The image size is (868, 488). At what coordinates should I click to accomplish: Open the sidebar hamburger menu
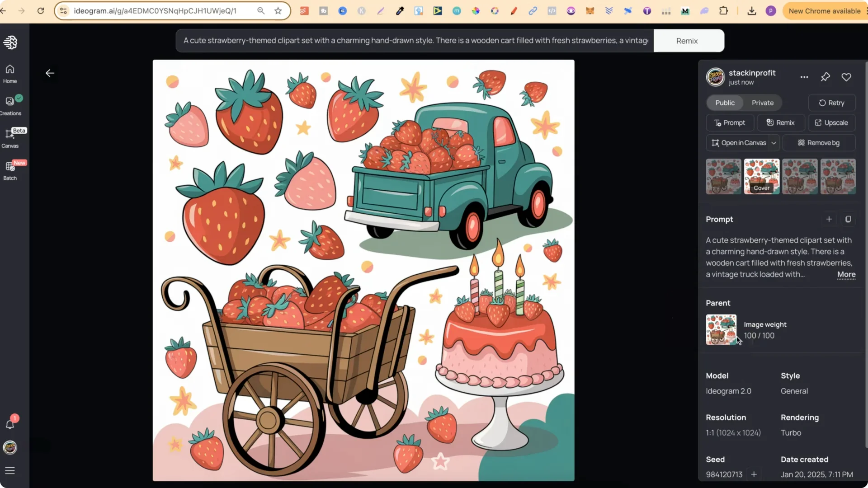pos(10,471)
